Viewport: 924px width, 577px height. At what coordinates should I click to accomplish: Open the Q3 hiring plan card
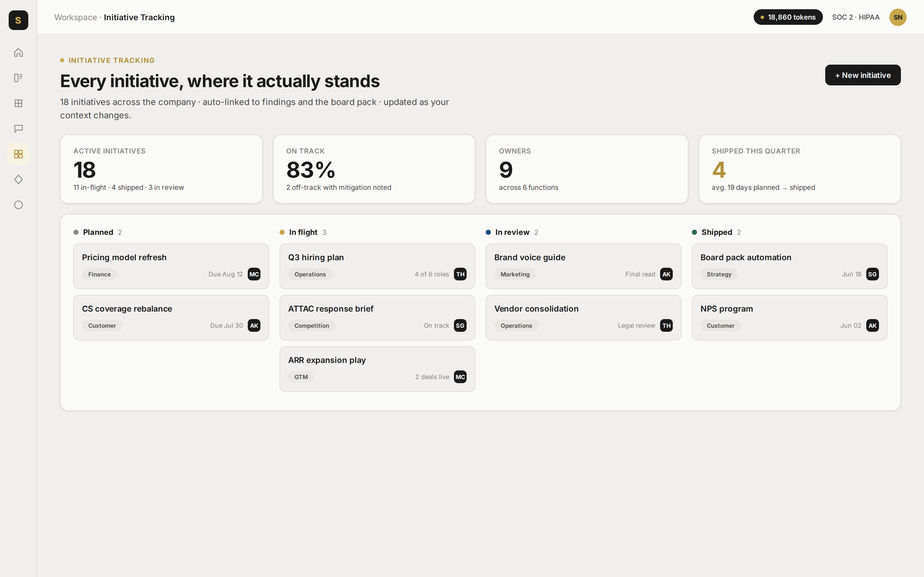[377, 266]
